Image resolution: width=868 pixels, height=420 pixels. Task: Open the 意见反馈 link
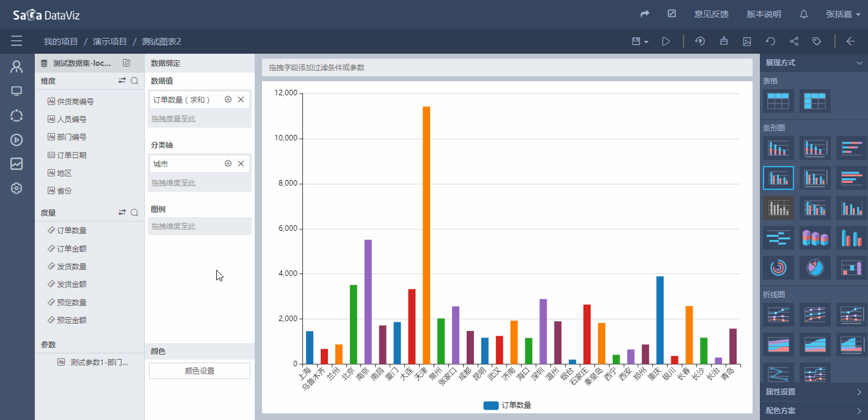click(711, 14)
